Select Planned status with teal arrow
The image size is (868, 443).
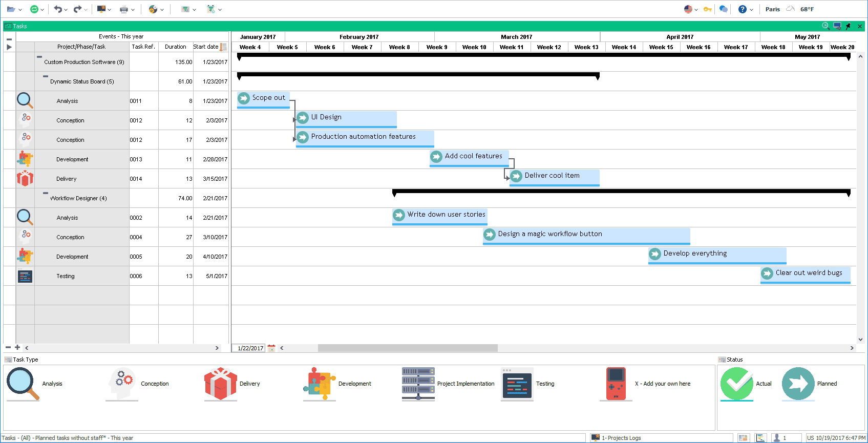798,384
